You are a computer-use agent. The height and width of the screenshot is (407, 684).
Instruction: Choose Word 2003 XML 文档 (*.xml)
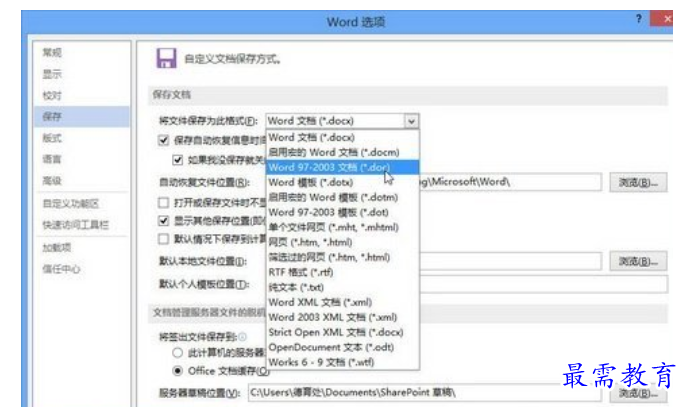click(x=342, y=317)
